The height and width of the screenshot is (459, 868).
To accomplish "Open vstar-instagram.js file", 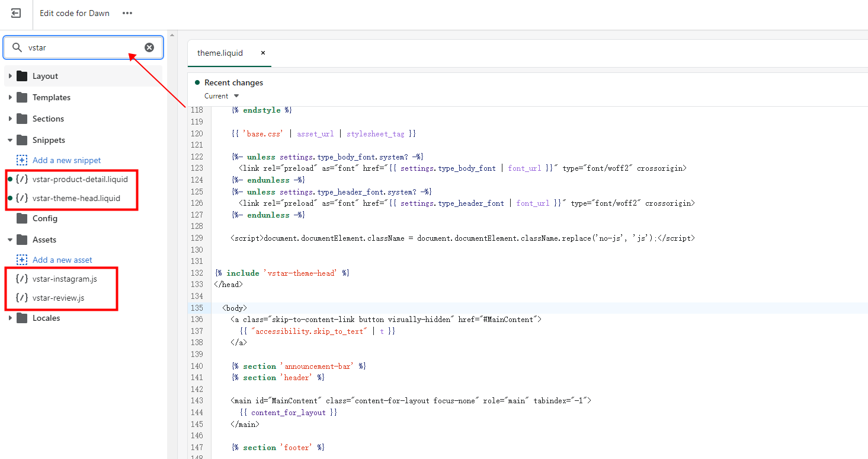I will tap(65, 279).
